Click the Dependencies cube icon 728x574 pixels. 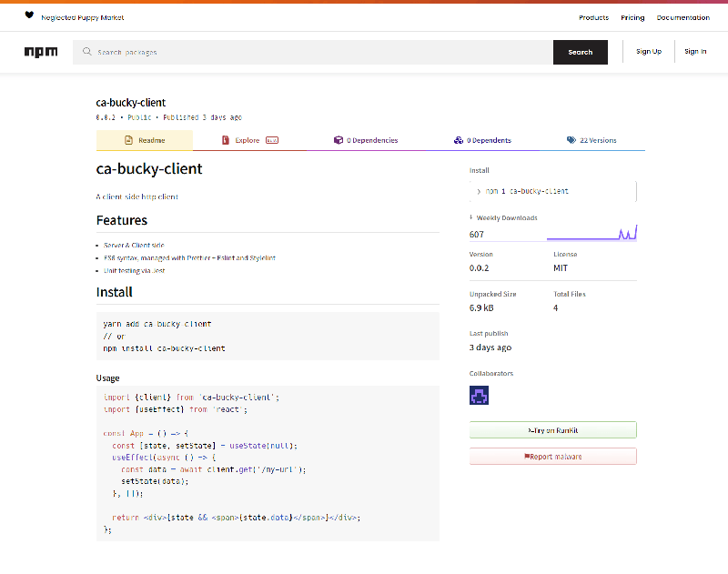pos(338,140)
